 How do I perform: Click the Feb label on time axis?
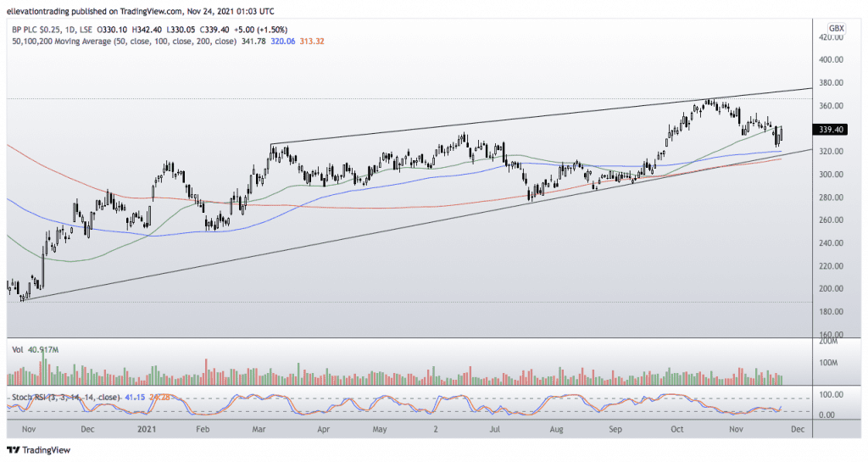[x=203, y=429]
